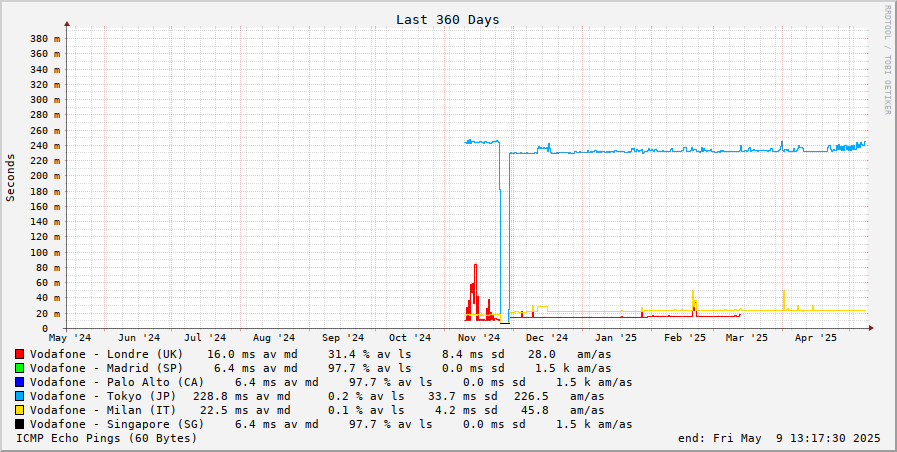Click the '20 m' y-axis tick label
This screenshot has width=897, height=452.
(x=49, y=314)
